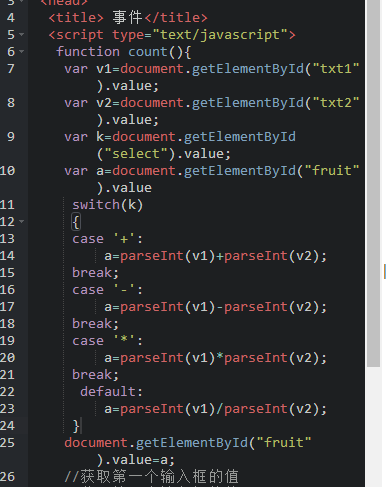Image resolution: width=388 pixels, height=487 pixels.
Task: Click line number 22 in the gutter
Action: (7, 392)
